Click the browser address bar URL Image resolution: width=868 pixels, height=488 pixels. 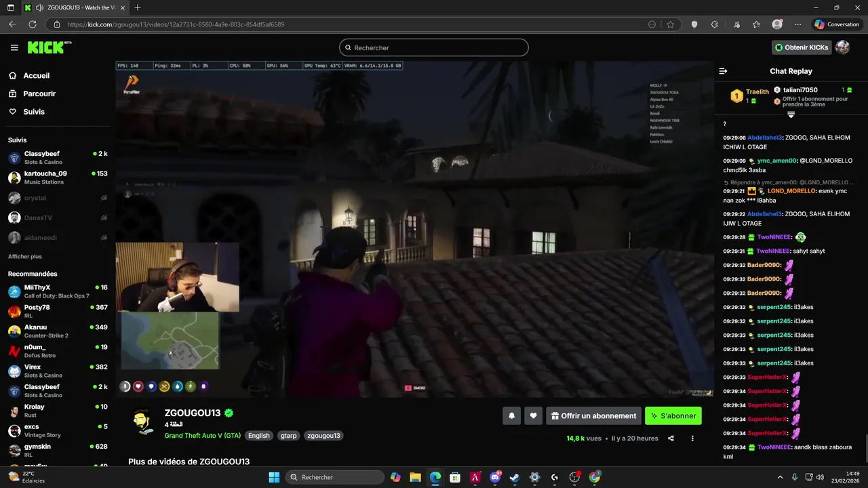click(176, 24)
